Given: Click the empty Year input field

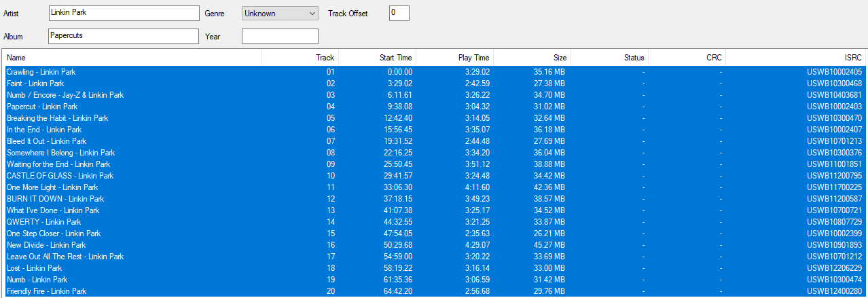Looking at the screenshot, I should 280,36.
